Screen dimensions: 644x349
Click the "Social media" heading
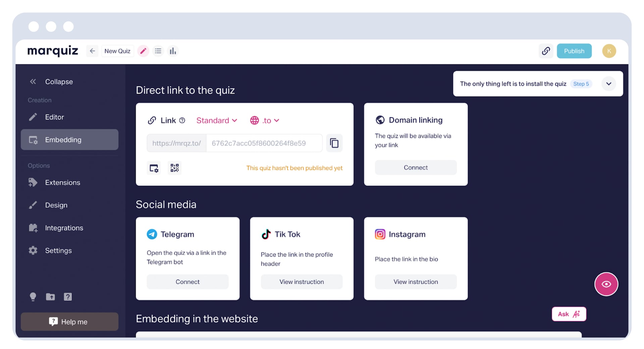coord(166,205)
